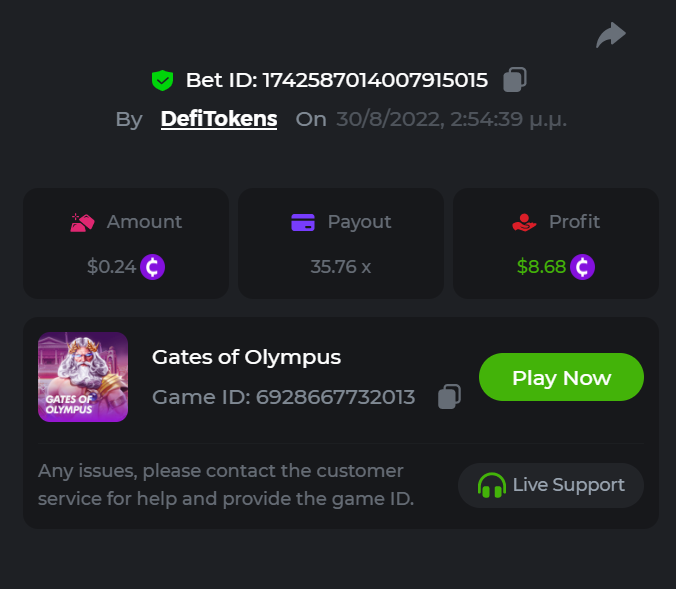Open the Gates of Olympus thumbnail

83,377
